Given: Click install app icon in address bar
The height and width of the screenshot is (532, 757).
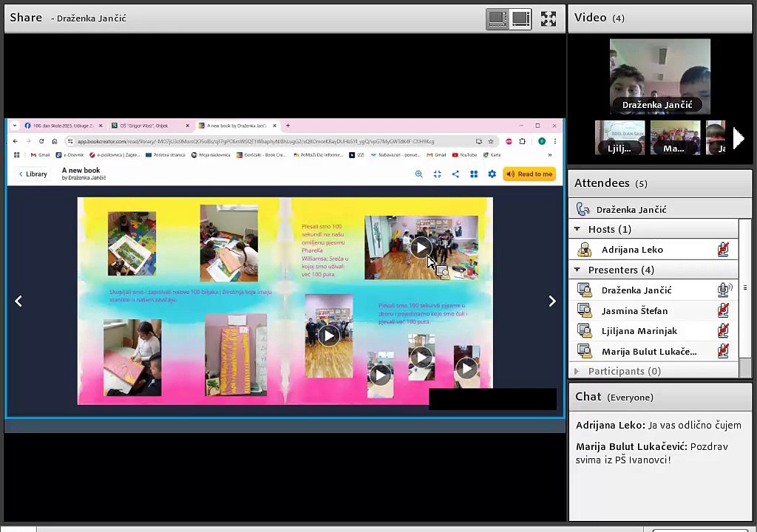Looking at the screenshot, I should tap(478, 141).
